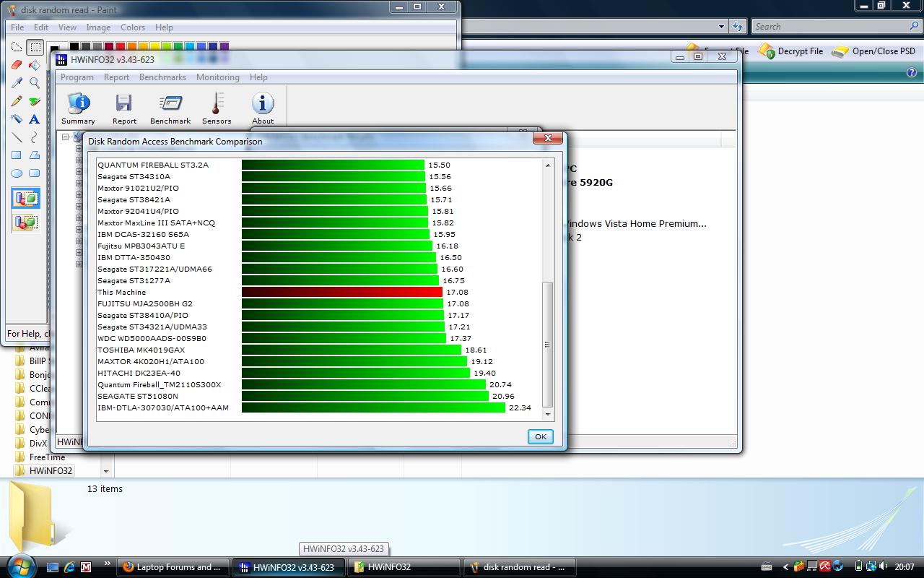Click Decrypt File in the background window
Viewport: 924px width, 578px height.
(791, 51)
